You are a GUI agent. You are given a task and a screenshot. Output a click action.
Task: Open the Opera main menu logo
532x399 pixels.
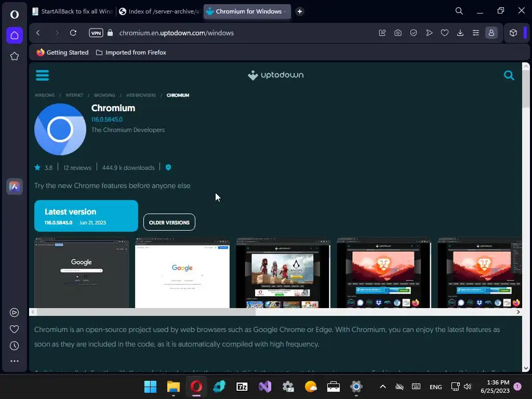pyautogui.click(x=14, y=15)
